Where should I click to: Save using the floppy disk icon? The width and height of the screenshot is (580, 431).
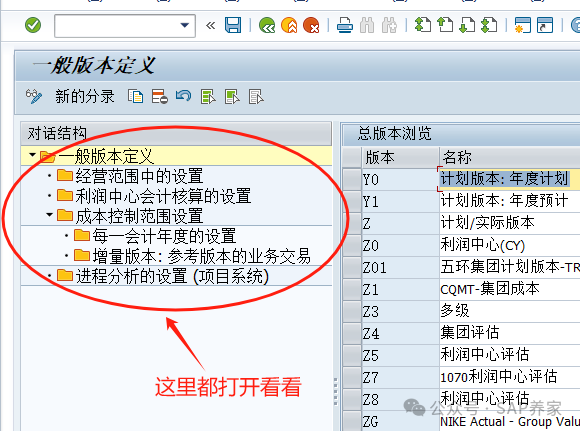point(233,26)
